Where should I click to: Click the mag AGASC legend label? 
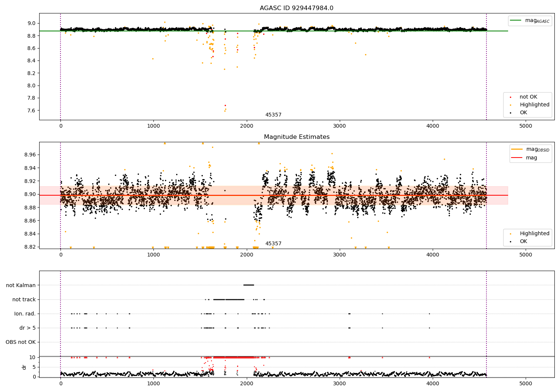coord(537,21)
